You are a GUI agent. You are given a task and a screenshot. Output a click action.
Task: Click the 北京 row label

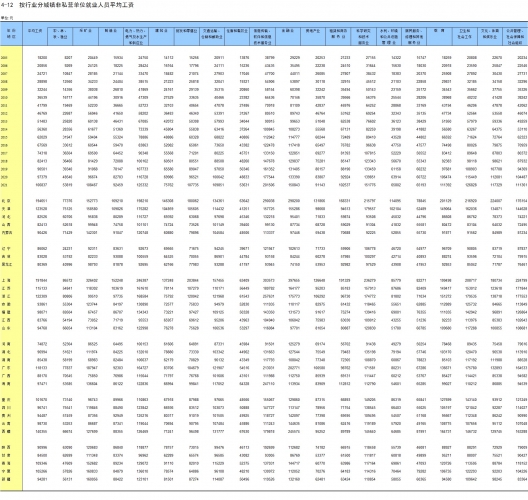click(6, 201)
